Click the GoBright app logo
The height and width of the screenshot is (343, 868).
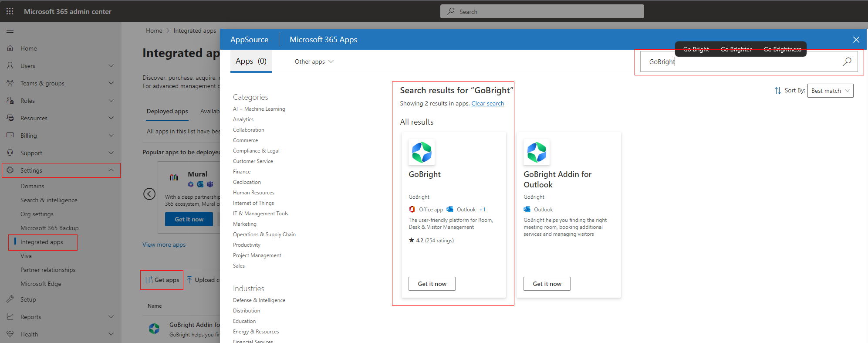point(421,152)
